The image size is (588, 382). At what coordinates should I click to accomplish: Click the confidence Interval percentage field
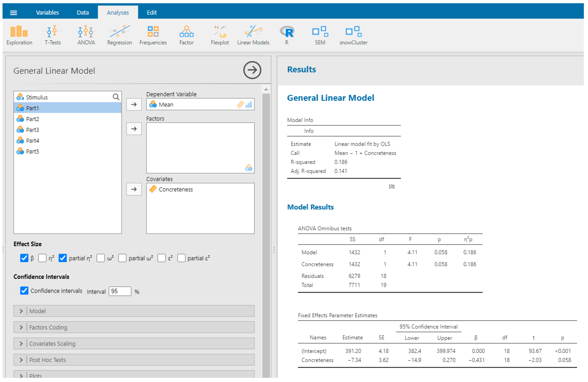[x=120, y=291]
